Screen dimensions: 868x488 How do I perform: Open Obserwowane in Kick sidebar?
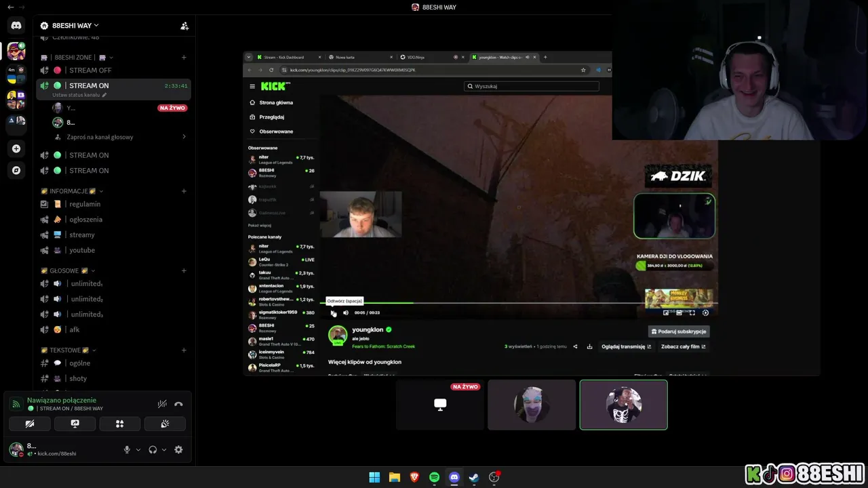(x=271, y=131)
